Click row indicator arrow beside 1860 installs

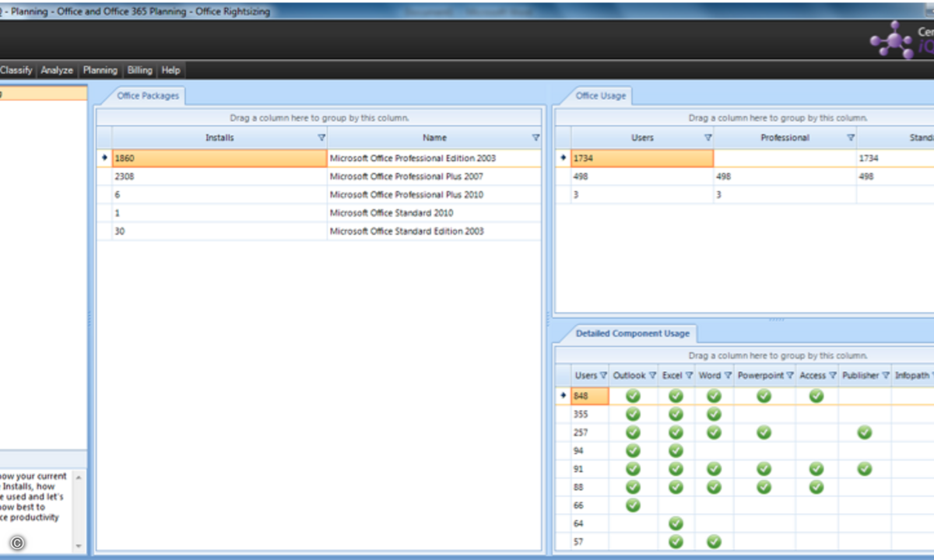(x=104, y=158)
